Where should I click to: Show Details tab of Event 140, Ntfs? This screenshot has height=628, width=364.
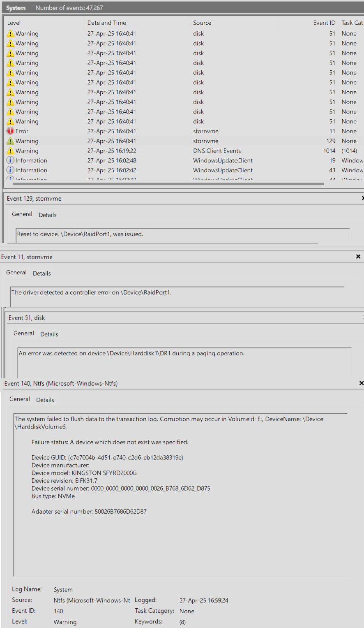(45, 400)
